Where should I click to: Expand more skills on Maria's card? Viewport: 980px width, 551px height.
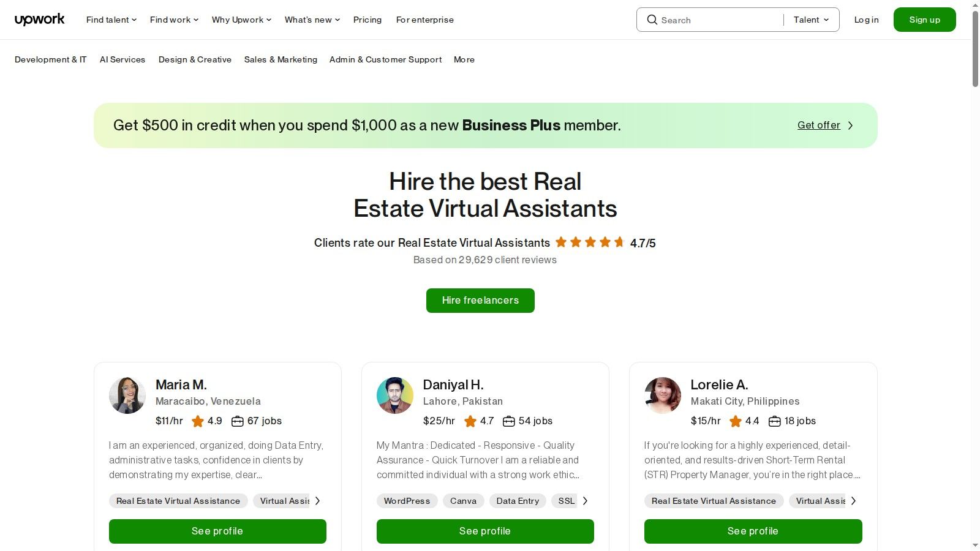click(x=317, y=501)
